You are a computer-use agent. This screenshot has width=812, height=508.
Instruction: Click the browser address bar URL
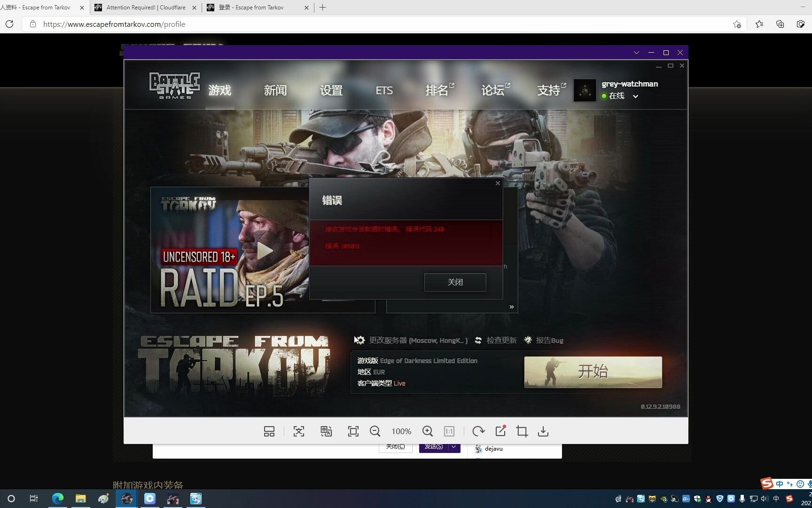114,24
